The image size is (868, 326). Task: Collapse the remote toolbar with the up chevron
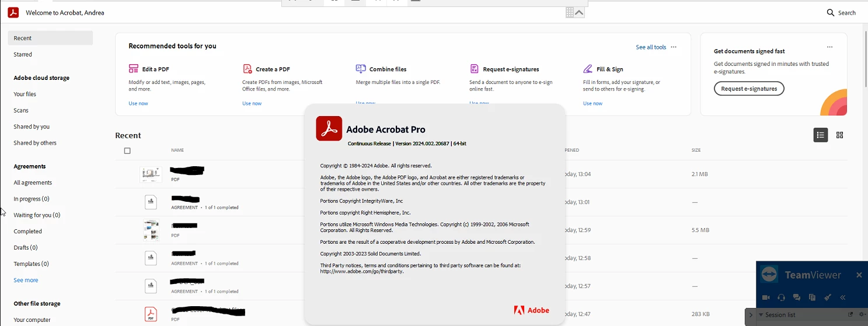(579, 12)
